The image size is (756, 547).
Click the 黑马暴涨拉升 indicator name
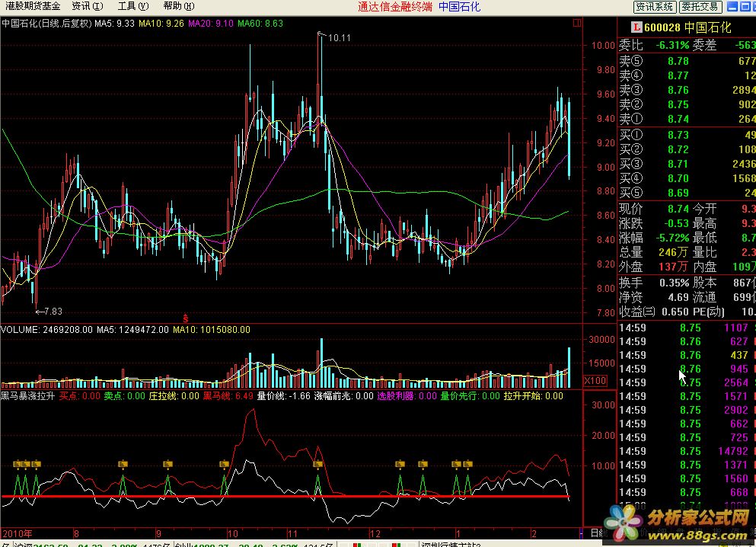27,396
